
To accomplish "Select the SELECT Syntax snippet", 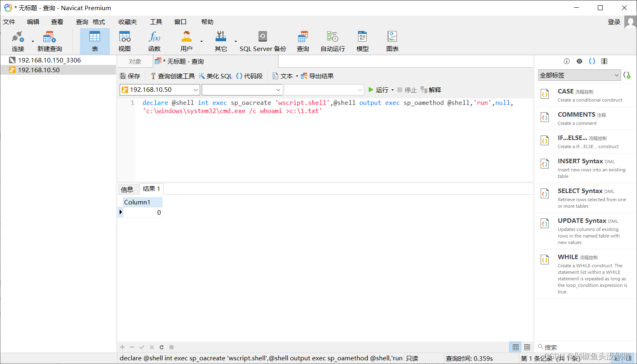I will coord(586,198).
